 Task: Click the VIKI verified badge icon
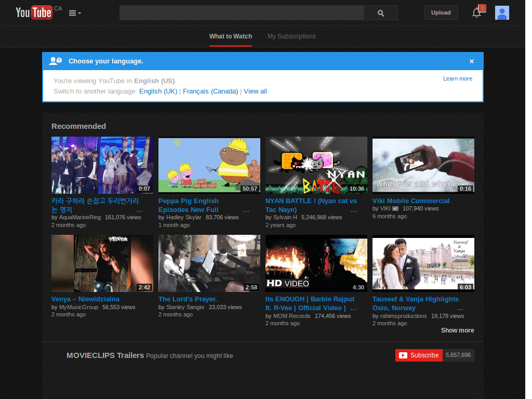click(x=395, y=209)
